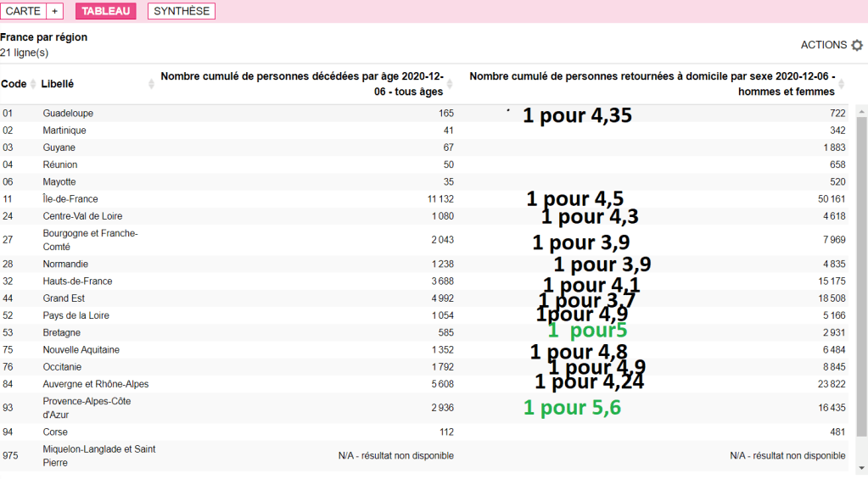Click the deceased persons column header text

point(302,84)
